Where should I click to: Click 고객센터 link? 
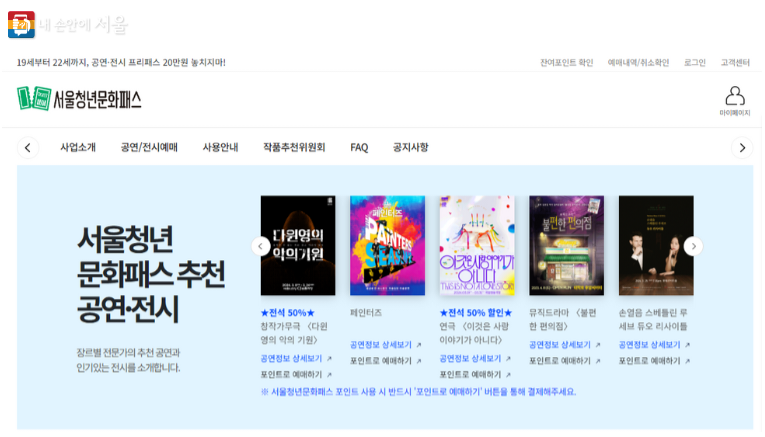click(735, 62)
